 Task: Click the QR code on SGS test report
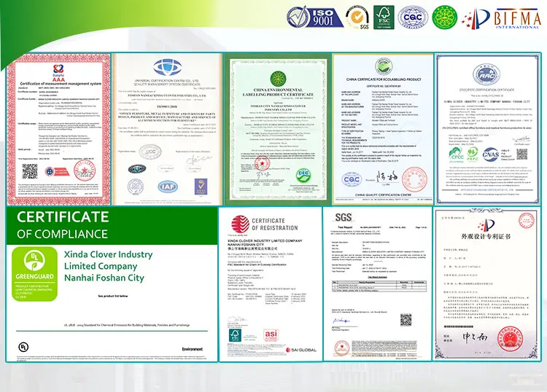406,320
